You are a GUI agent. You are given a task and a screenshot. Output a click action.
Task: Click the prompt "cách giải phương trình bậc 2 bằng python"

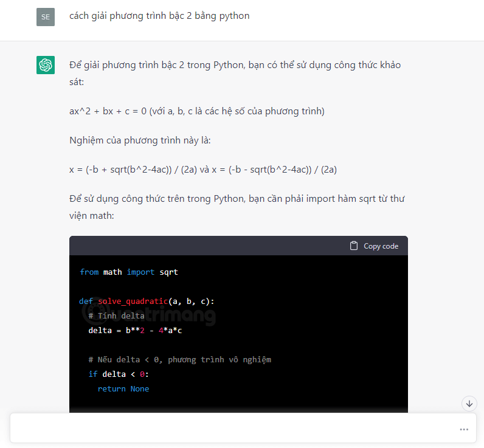(159, 16)
